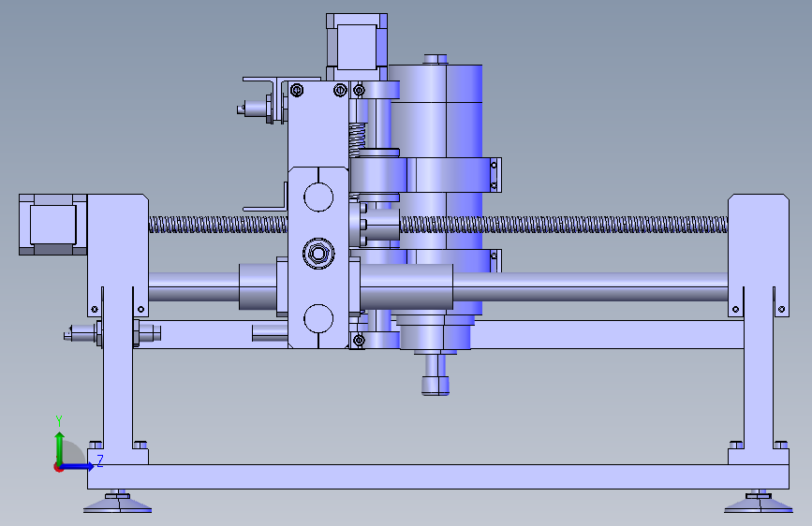Click the top-left screw head on the carriage plate
The width and height of the screenshot is (812, 526).
pos(297,91)
